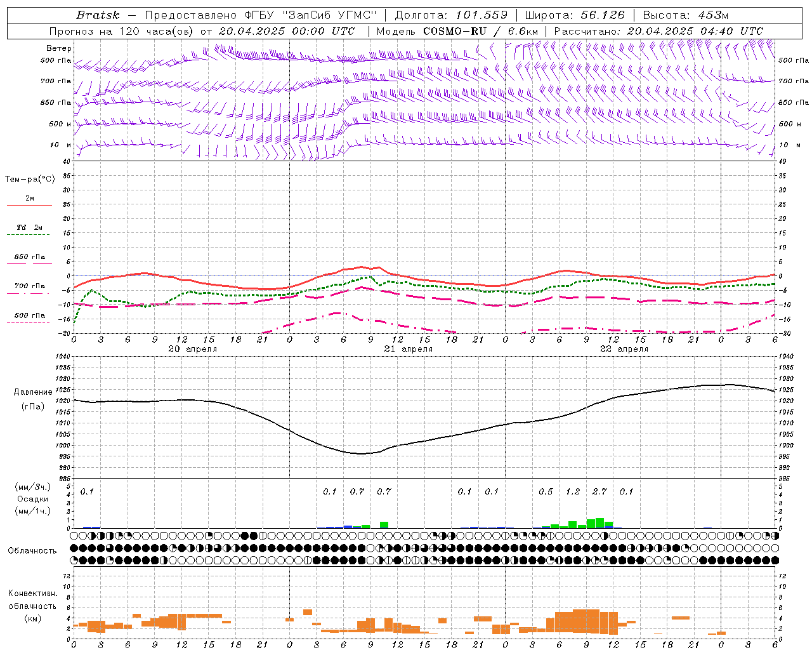The image size is (812, 650).
Task: Click the 20 апреля date label
Action: [x=193, y=349]
